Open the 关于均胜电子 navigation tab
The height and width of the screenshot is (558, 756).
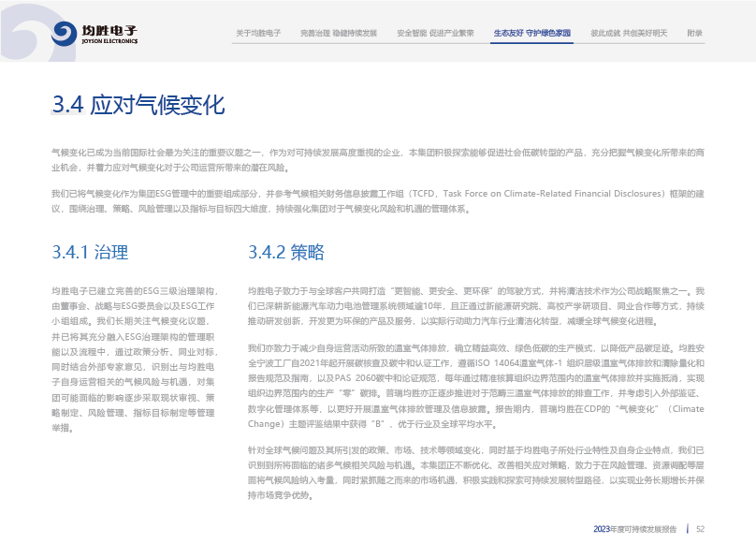(258, 33)
